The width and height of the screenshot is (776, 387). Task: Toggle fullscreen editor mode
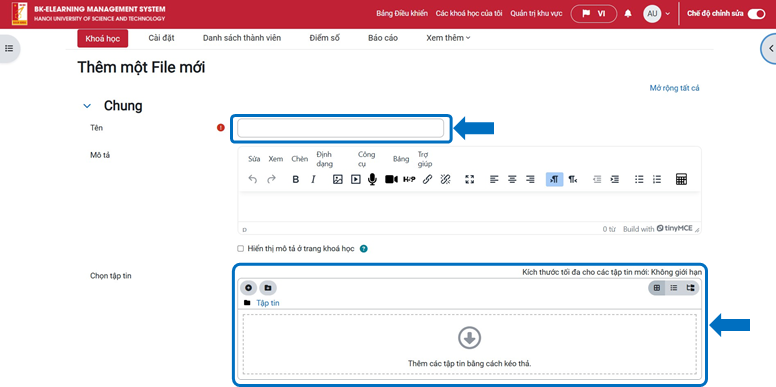[x=470, y=180]
